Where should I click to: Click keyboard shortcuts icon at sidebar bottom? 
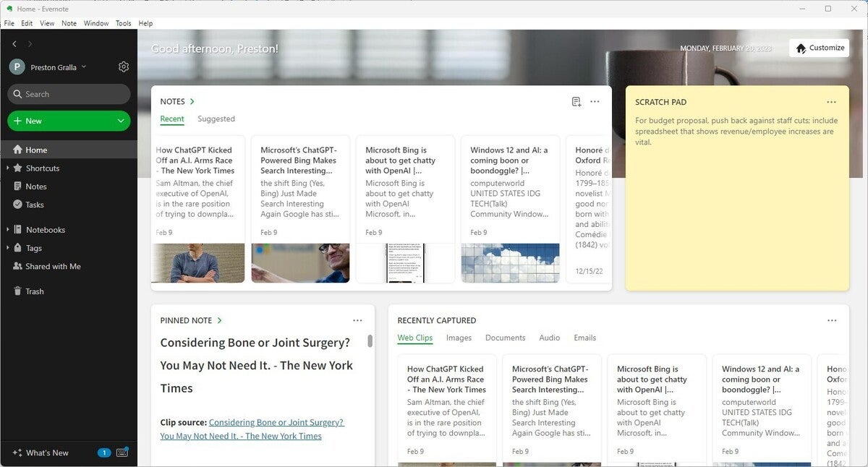pyautogui.click(x=122, y=453)
